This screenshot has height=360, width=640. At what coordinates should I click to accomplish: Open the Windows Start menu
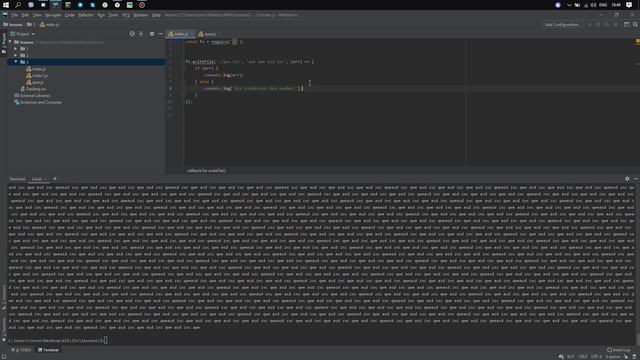pyautogui.click(x=6, y=5)
